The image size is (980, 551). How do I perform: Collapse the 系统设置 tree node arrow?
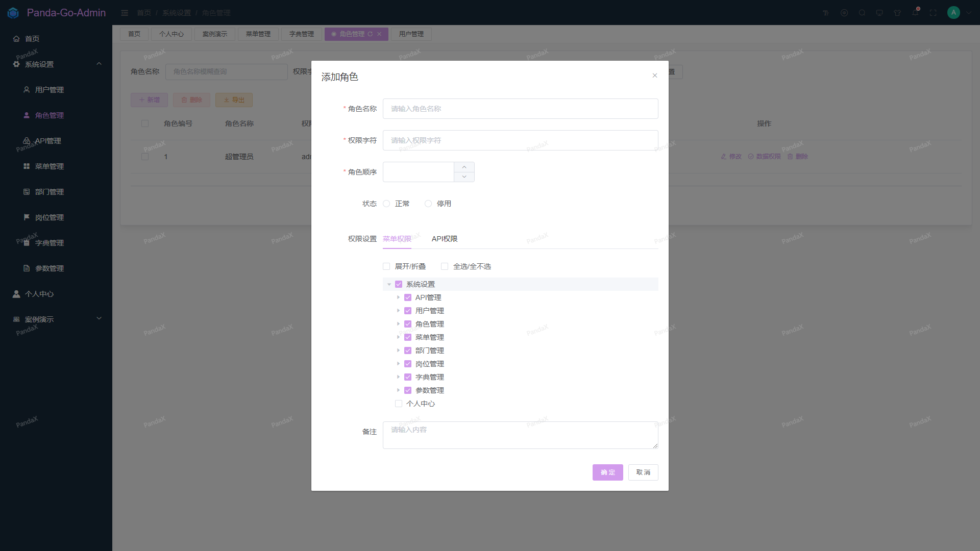[x=389, y=284]
